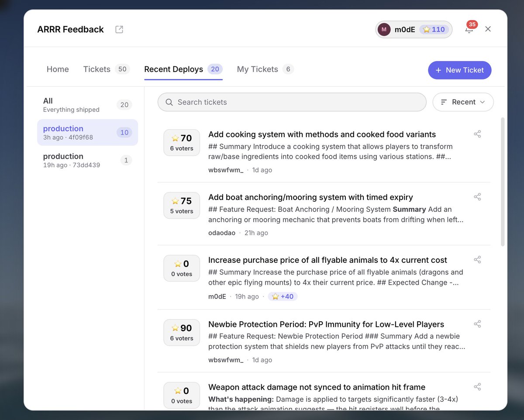524x420 pixels.
Task: Select production deploy 4f09f68
Action: point(87,132)
